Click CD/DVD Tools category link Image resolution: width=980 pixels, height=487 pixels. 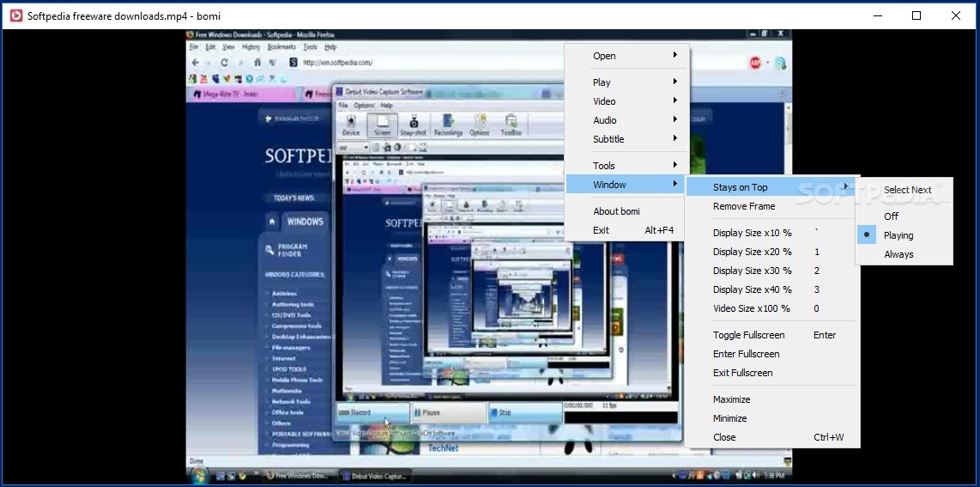(291, 315)
